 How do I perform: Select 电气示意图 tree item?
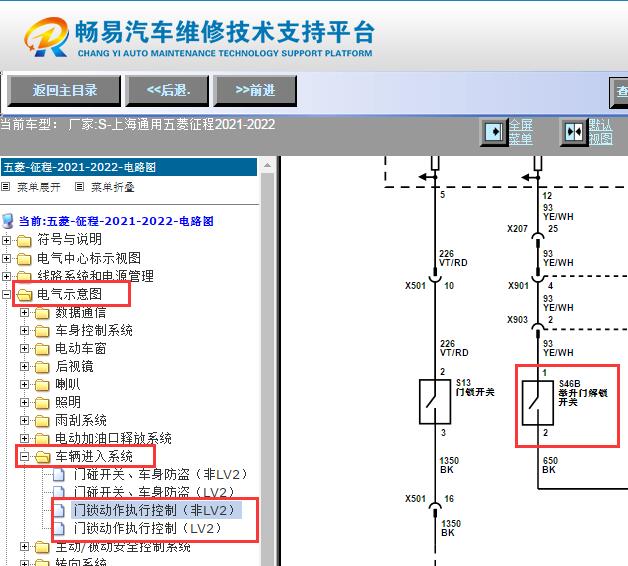pyautogui.click(x=70, y=294)
